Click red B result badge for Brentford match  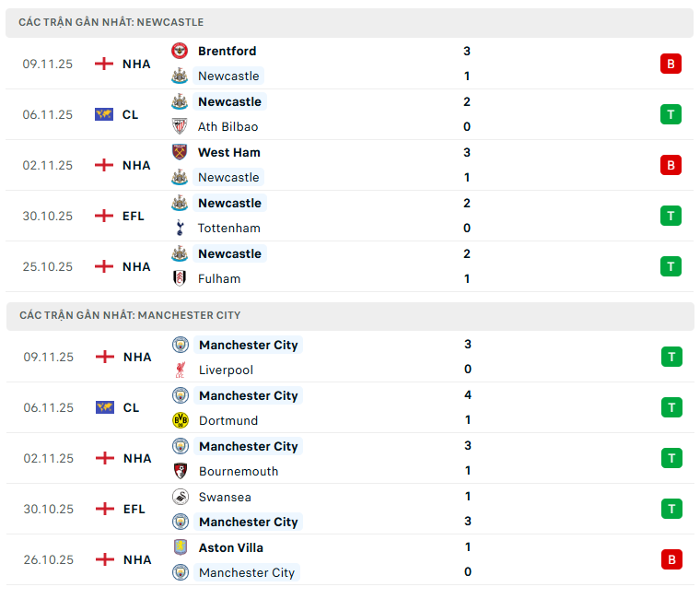tap(671, 64)
